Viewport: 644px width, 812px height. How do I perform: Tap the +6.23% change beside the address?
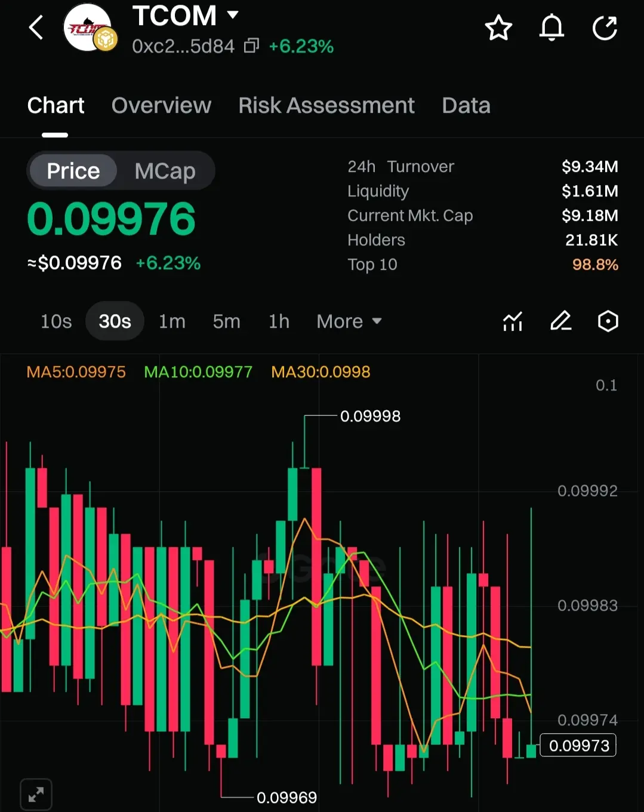coord(301,46)
